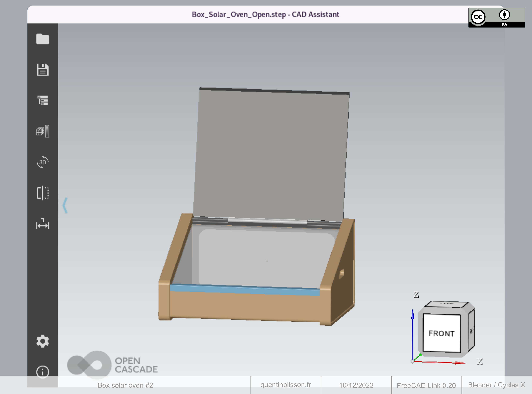Viewport: 532px width, 394px height.
Task: Click the date 10/12/2022
Action: (x=356, y=385)
